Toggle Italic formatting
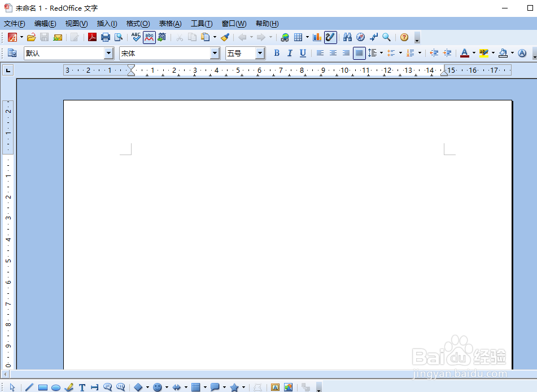This screenshot has width=537, height=392. 290,53
